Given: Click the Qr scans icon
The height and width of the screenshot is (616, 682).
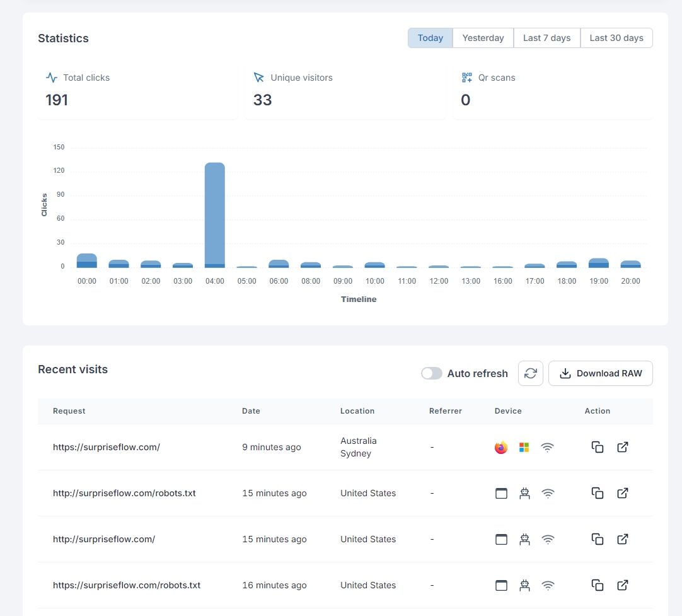Looking at the screenshot, I should pyautogui.click(x=466, y=78).
